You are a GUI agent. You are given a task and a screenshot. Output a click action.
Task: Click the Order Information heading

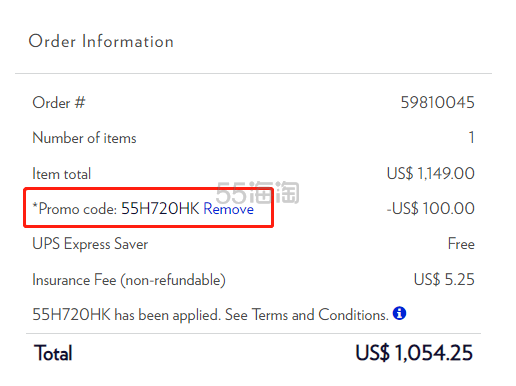click(x=101, y=41)
